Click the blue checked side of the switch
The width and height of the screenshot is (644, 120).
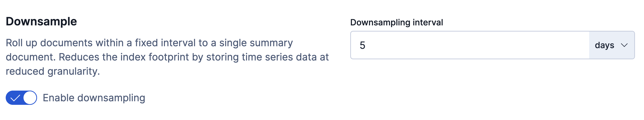[14, 98]
